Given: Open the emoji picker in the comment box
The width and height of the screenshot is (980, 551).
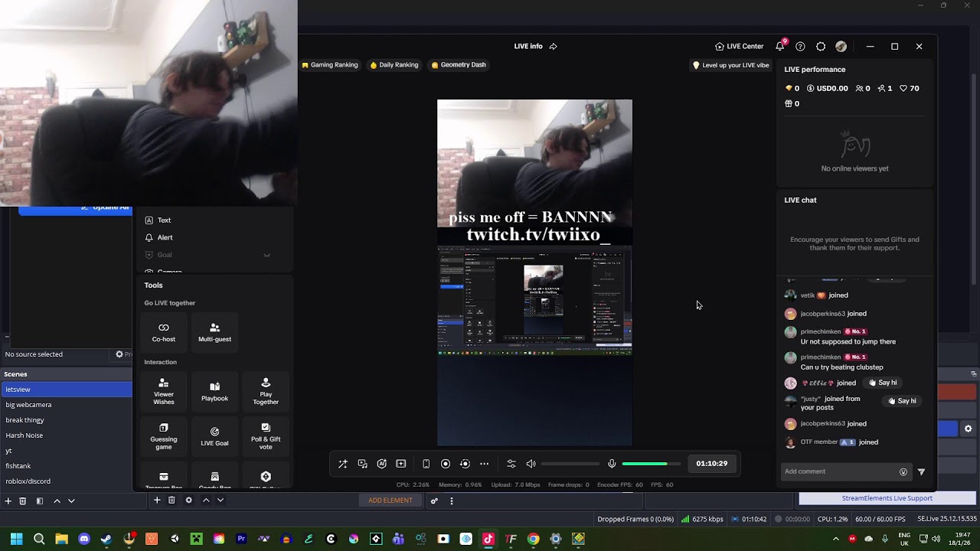Looking at the screenshot, I should click(x=903, y=471).
